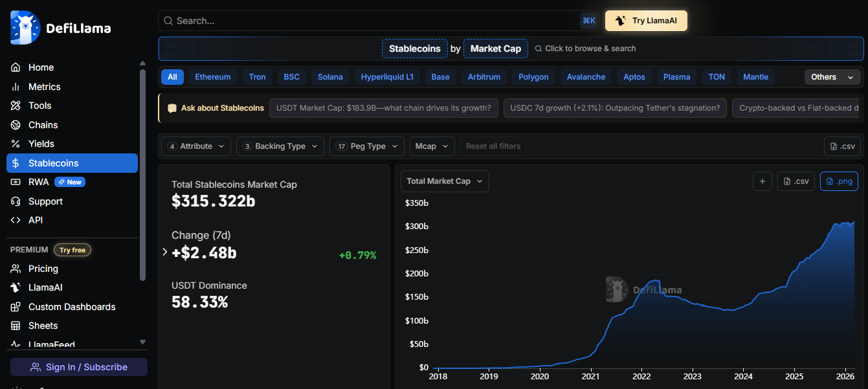Click the Custom Dashboards icon
Image resolution: width=868 pixels, height=389 pixels.
16,307
